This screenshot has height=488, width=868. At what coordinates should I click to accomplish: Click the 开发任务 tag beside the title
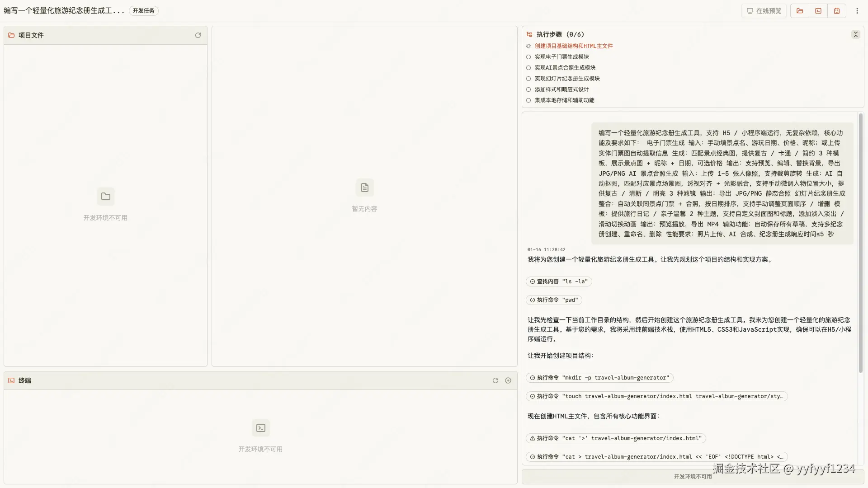point(143,10)
